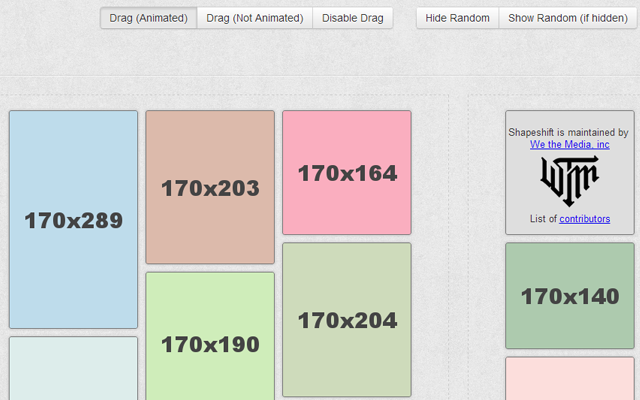Click the WTM logo icon
The image size is (640, 400).
(569, 180)
